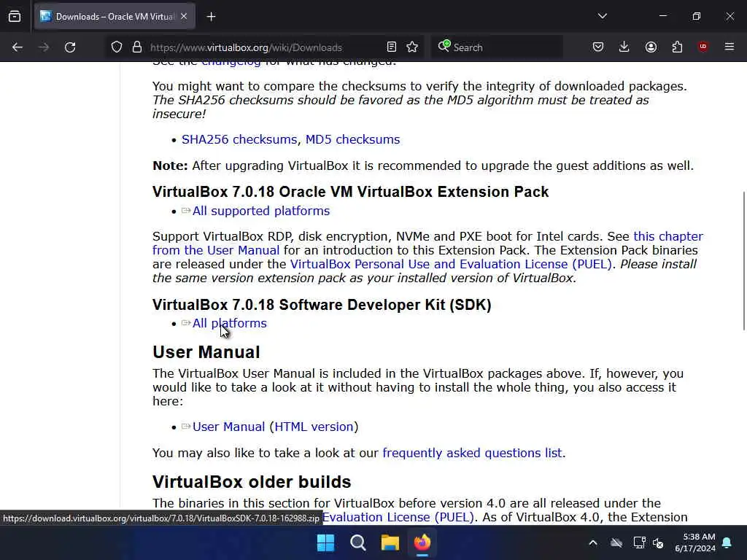Open the Extensions puzzle icon
Screen dimensions: 747x560
pos(677,47)
